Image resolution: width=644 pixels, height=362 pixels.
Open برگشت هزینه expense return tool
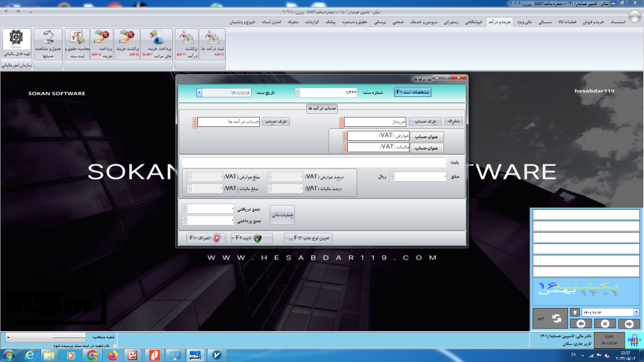click(x=127, y=44)
